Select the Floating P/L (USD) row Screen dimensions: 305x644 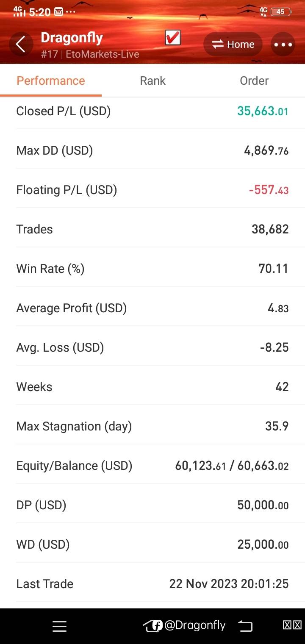(x=152, y=190)
